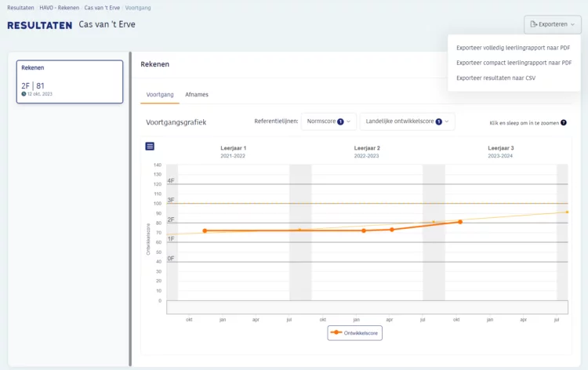Click the chart navigator bar below graph
588x370 pixels.
click(x=367, y=307)
